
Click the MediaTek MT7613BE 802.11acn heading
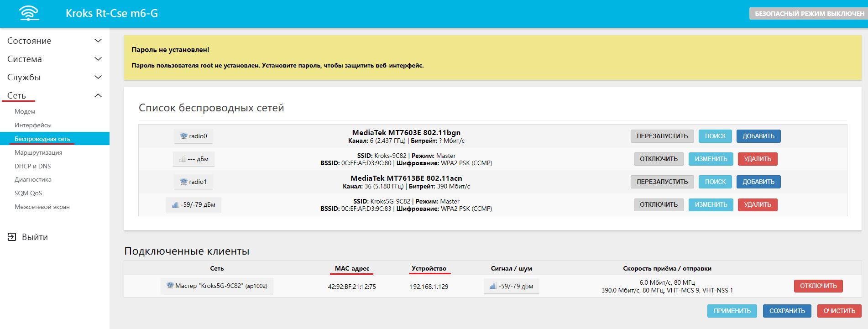[x=406, y=178]
